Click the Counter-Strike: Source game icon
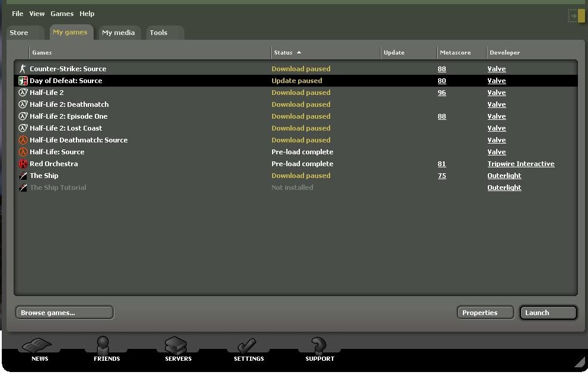This screenshot has height=375, width=588. coord(23,69)
